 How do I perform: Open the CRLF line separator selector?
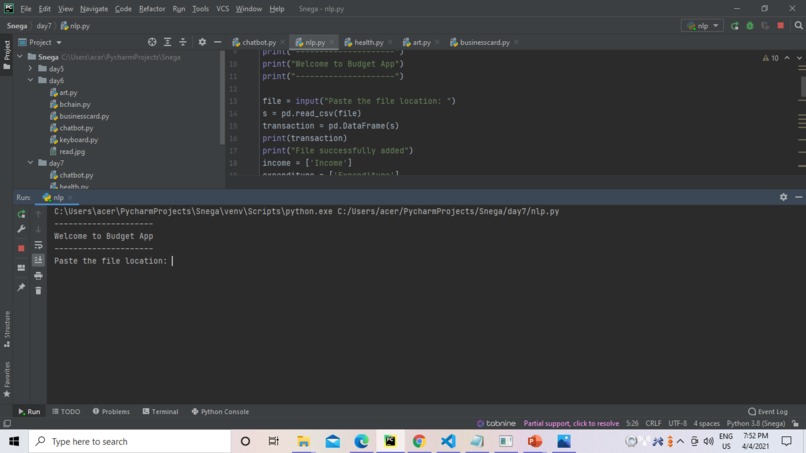point(653,424)
